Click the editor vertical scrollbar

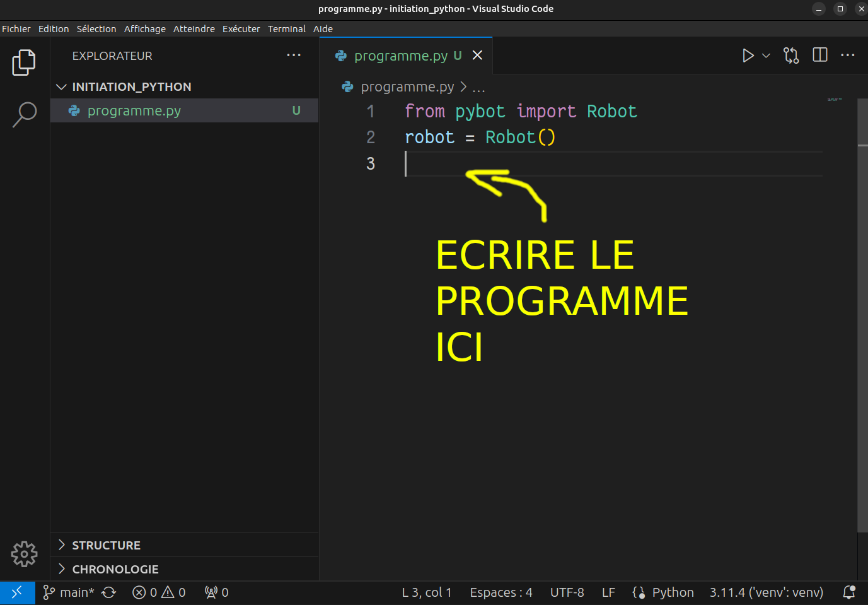pyautogui.click(x=863, y=315)
